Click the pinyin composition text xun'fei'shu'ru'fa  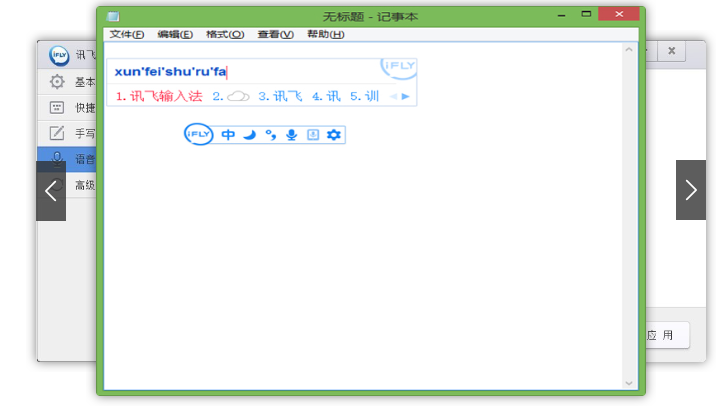point(170,72)
